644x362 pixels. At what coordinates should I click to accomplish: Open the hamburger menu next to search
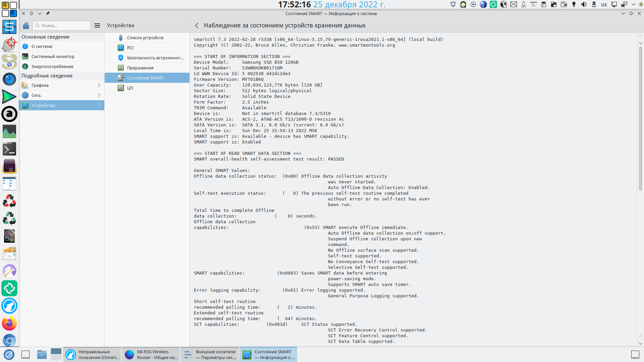click(97, 25)
